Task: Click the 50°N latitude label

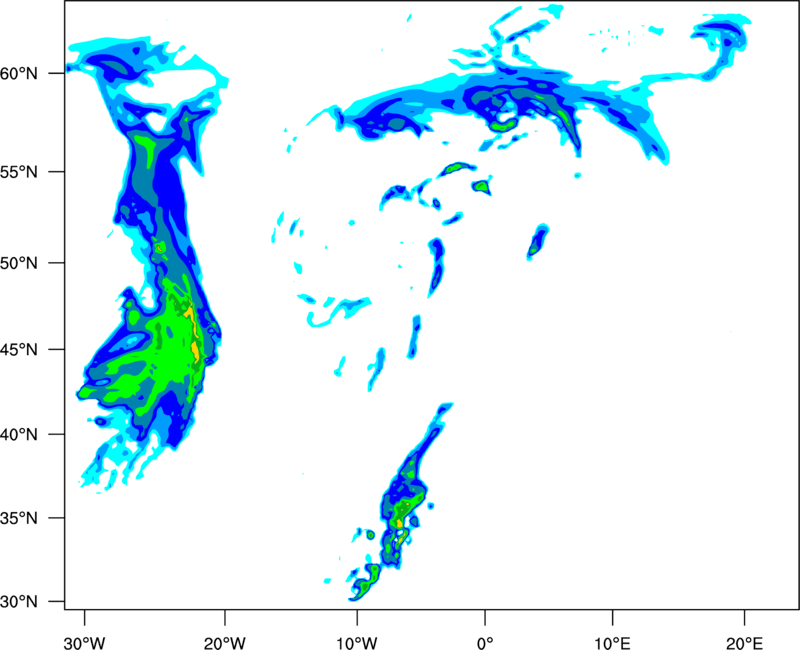Action: click(x=19, y=263)
